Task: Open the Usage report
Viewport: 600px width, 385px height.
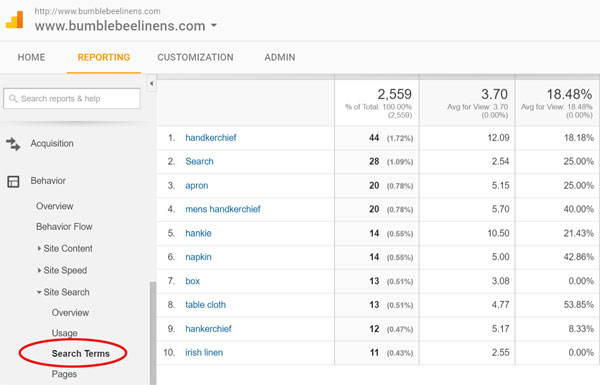Action: [x=65, y=333]
